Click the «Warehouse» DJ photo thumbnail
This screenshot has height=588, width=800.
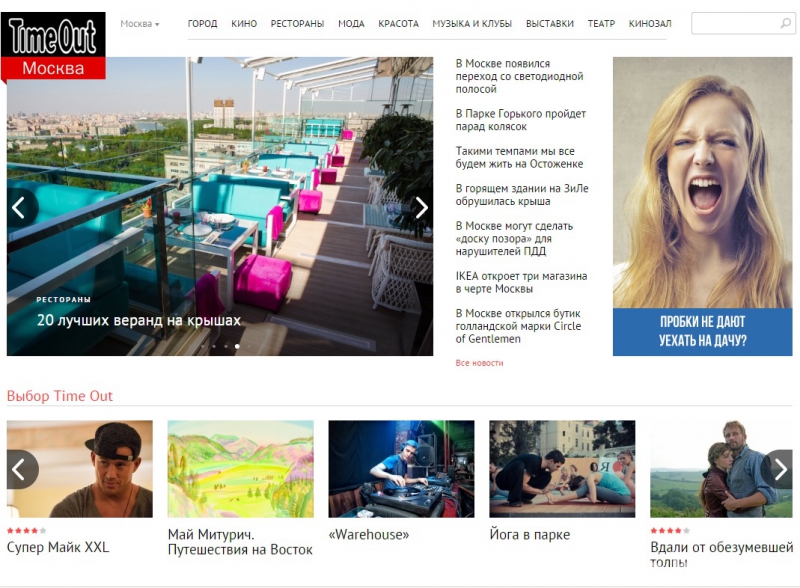pyautogui.click(x=402, y=469)
